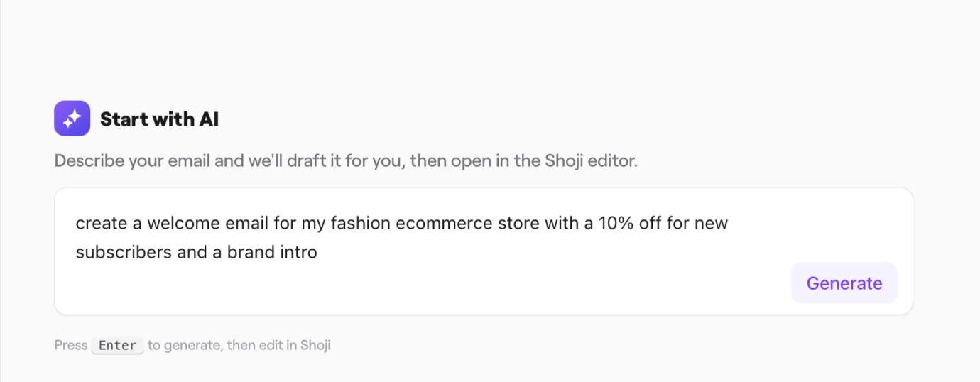This screenshot has width=980, height=382.
Task: Click the word "new" ending first line
Action: 712,224
